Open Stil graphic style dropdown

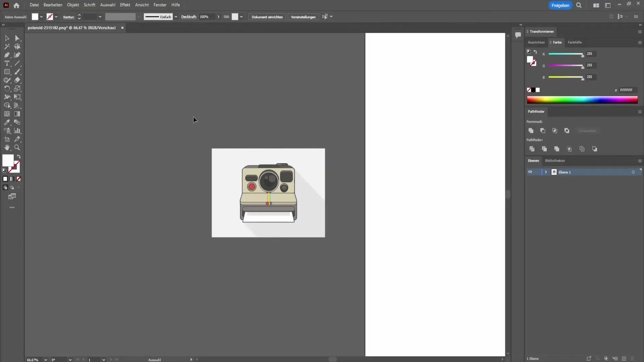241,17
